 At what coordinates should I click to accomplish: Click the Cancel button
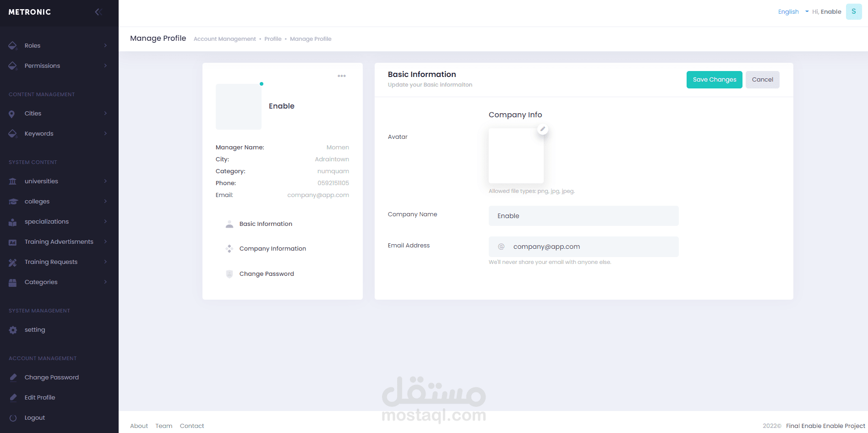[762, 80]
